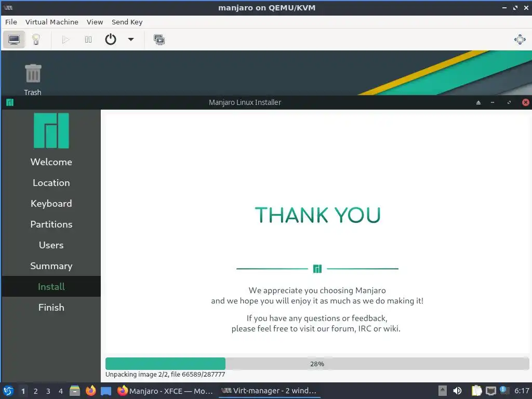Open the network tray icon
Screen dimensions: 532x399
(490, 391)
